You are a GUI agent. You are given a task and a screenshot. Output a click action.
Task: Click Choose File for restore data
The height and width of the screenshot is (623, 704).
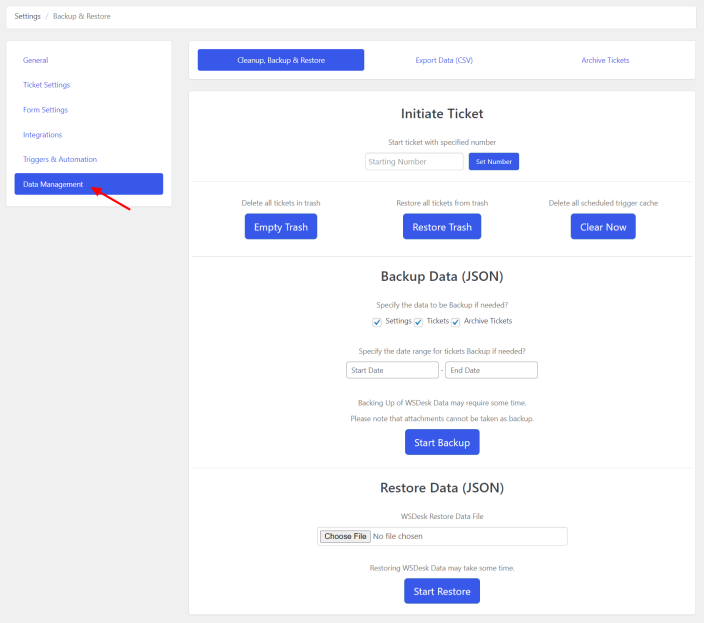tap(345, 536)
